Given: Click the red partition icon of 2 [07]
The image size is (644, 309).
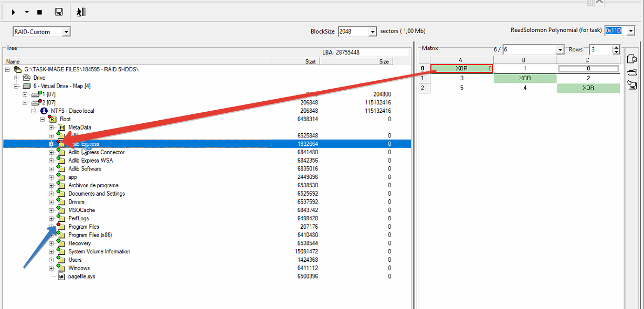Looking at the screenshot, I should click(36, 102).
